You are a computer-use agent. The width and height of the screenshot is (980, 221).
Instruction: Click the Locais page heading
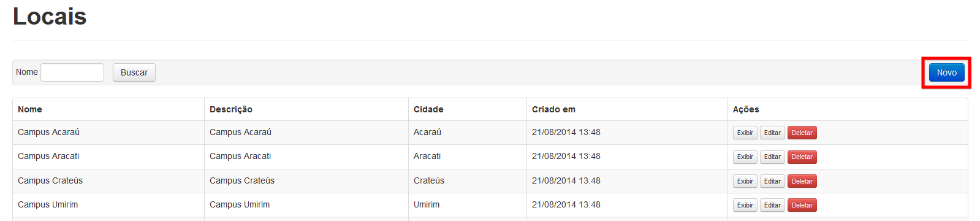50,17
